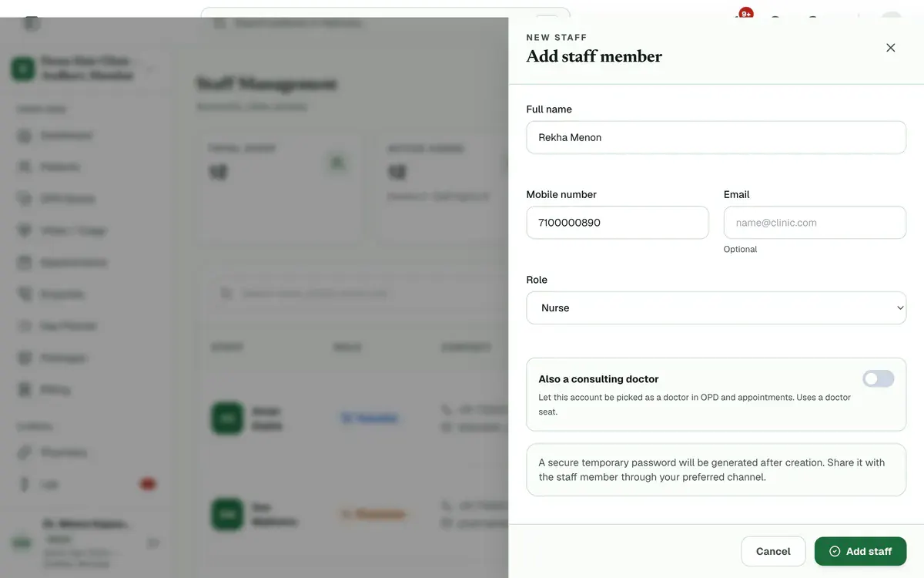The width and height of the screenshot is (924, 578).
Task: Click the Full name field with Rekha Menon
Action: (716, 137)
